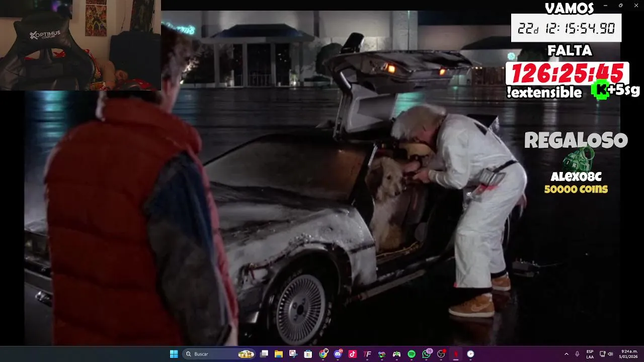Viewport: 644px width, 362px height.
Task: Open the Windows Start menu
Action: [x=174, y=354]
